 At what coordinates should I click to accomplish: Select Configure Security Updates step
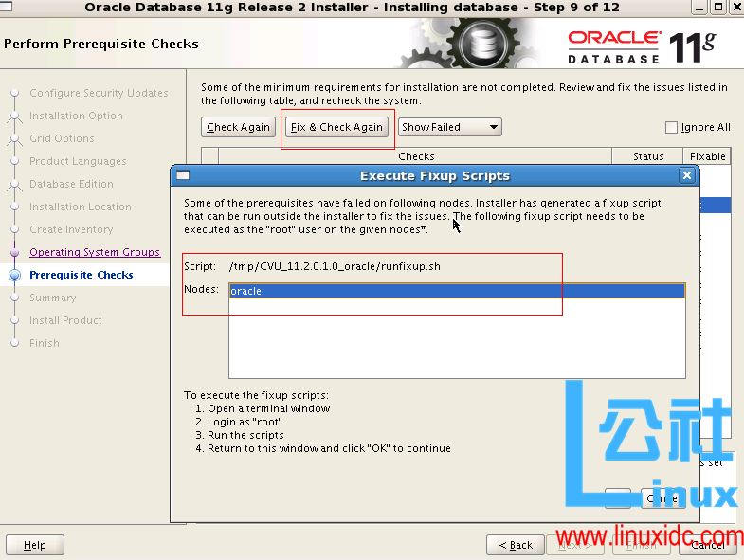(99, 93)
